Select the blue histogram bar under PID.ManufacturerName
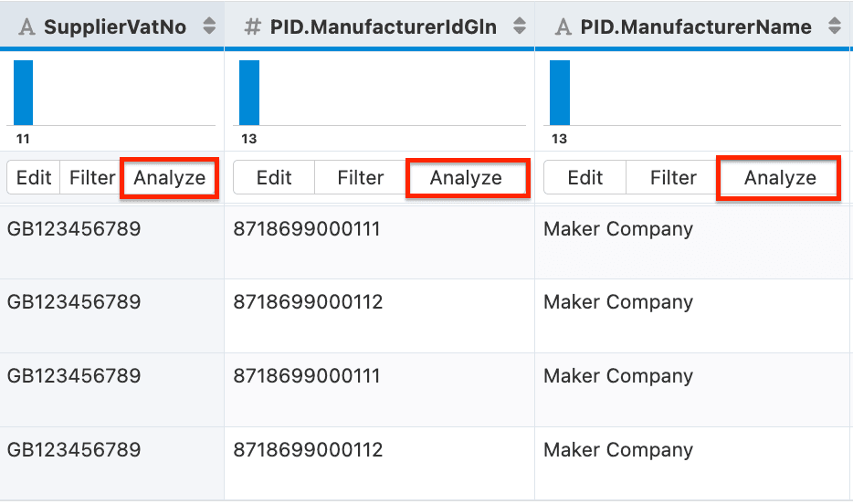 560,92
